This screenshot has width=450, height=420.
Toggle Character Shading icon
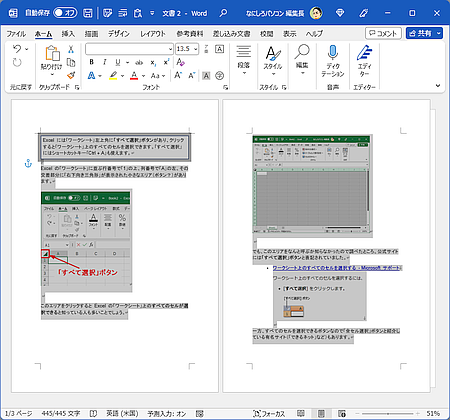tap(206, 76)
